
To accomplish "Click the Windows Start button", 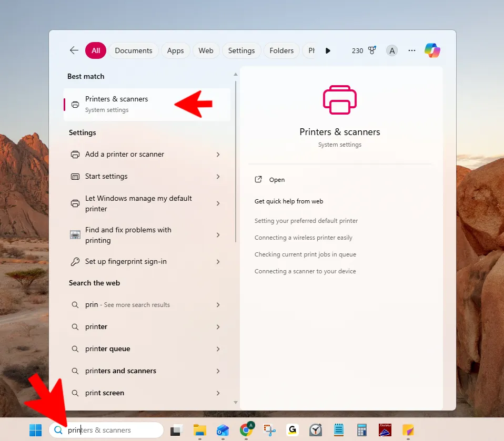I will point(35,430).
